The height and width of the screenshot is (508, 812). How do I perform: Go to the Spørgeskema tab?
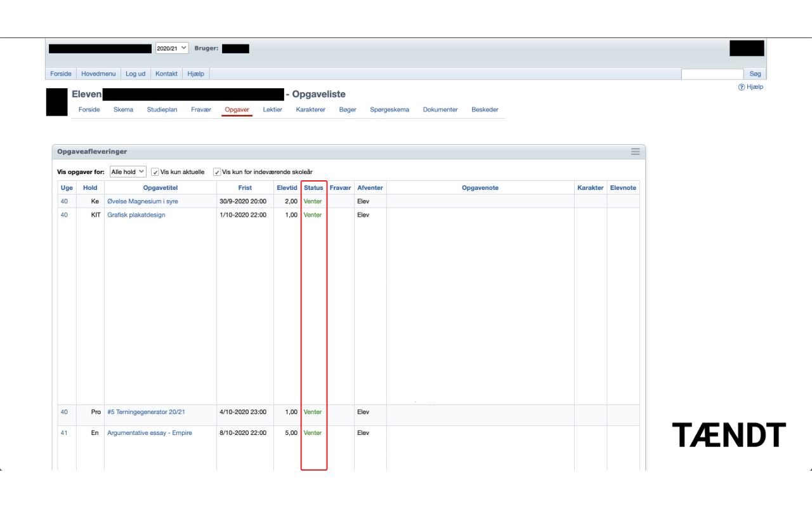390,109
